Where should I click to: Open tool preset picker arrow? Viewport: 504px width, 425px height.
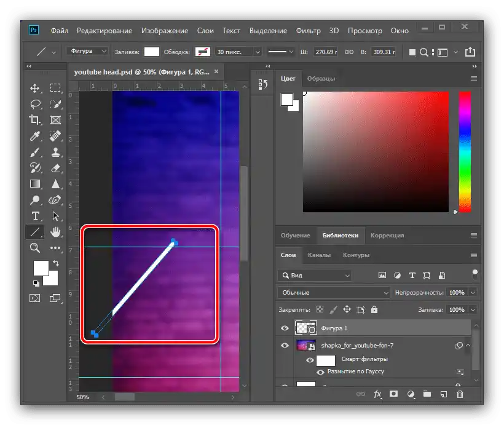(x=53, y=52)
